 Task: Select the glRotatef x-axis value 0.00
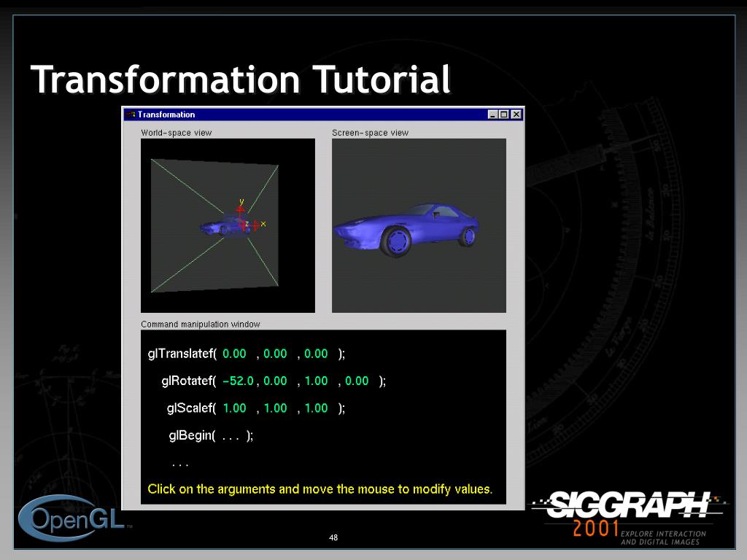[x=275, y=381]
